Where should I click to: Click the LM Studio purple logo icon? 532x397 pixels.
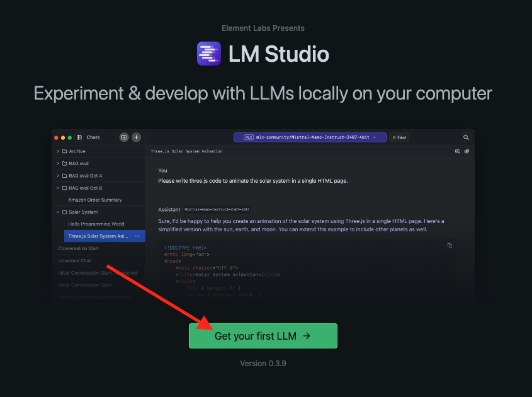click(x=209, y=54)
